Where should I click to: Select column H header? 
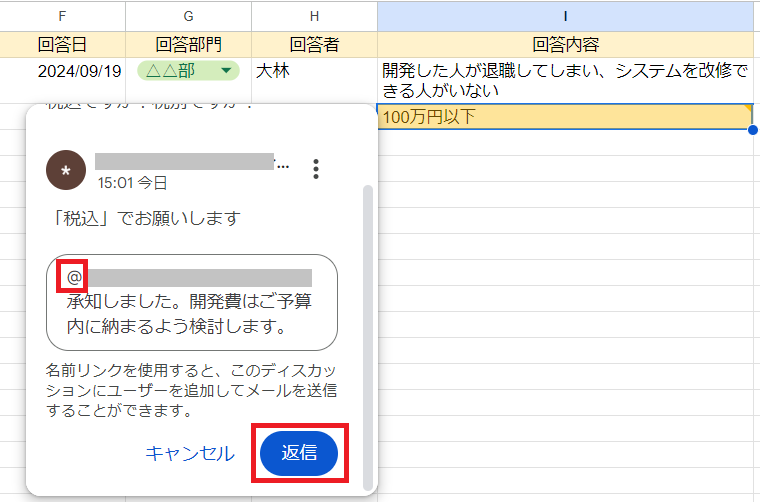coord(314,16)
